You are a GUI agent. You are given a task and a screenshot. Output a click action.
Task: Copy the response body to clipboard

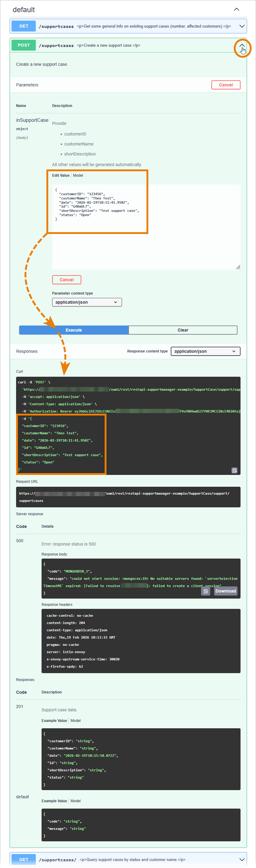205,591
